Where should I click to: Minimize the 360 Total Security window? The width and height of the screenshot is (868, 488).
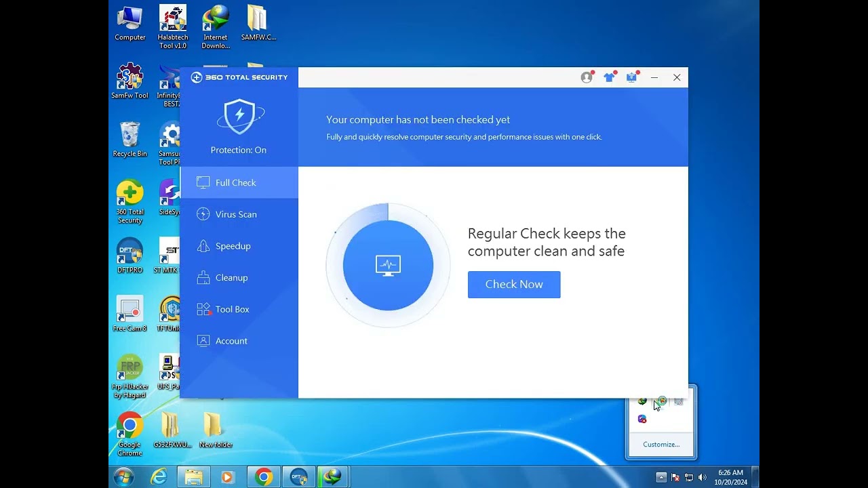[654, 77]
